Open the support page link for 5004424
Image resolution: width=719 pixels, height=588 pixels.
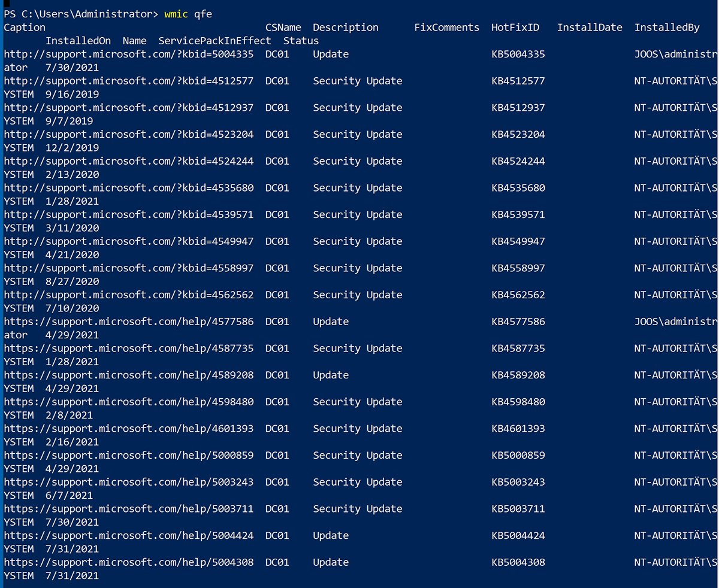pos(129,535)
